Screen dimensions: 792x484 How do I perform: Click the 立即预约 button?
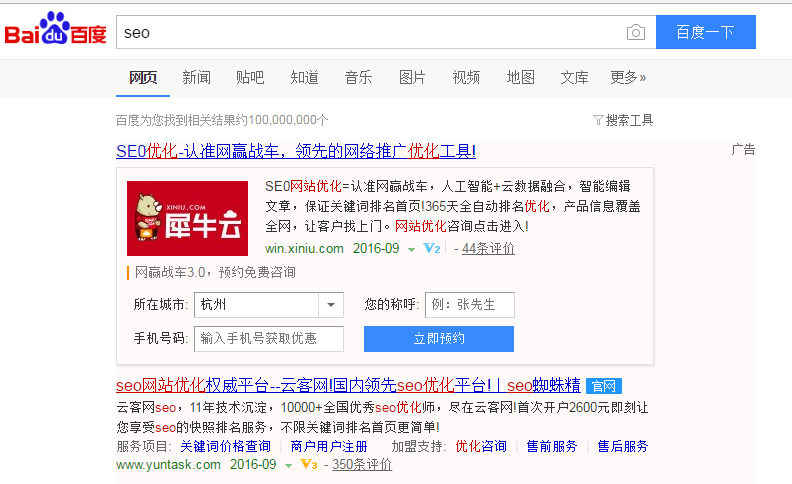[x=439, y=338]
